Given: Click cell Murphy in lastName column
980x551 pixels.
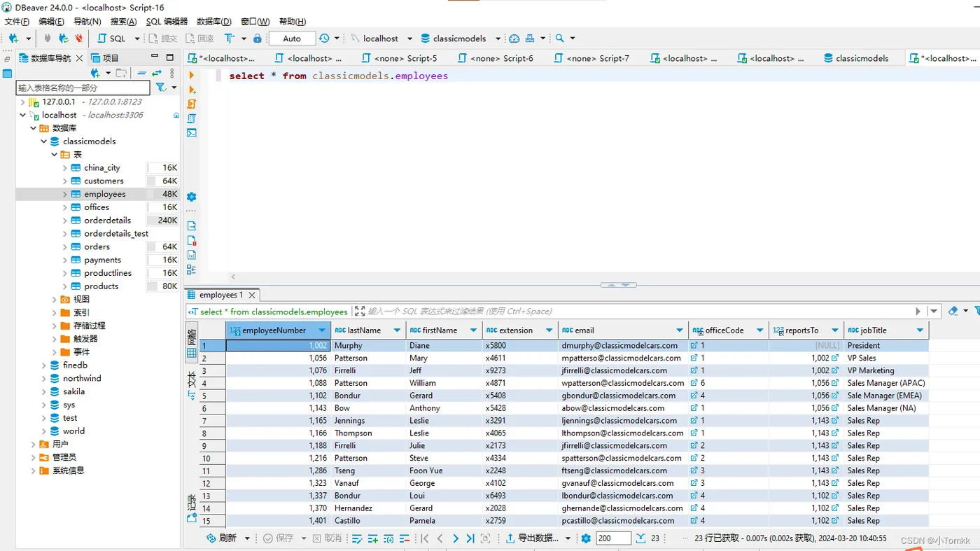Looking at the screenshot, I should click(x=368, y=345).
